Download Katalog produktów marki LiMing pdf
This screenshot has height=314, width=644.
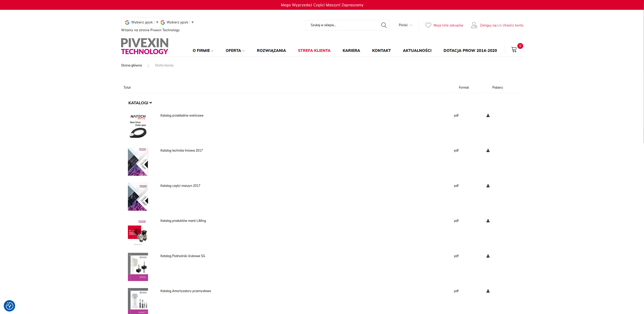488,221
